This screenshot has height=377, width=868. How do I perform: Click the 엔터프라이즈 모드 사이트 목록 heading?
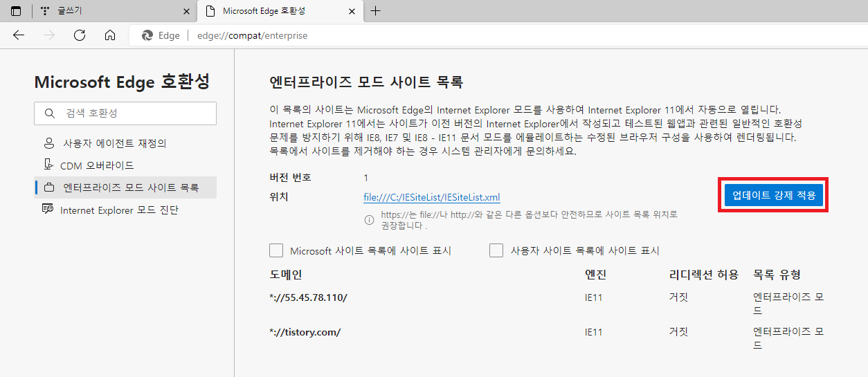coord(365,82)
